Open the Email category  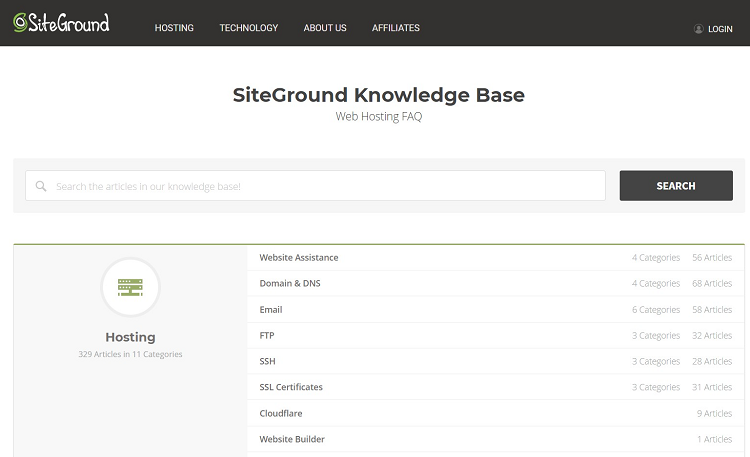tap(271, 310)
